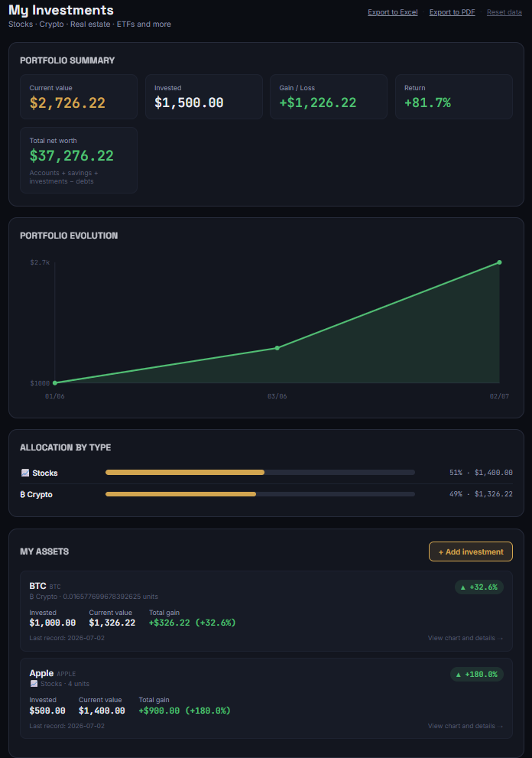The width and height of the screenshot is (532, 758).
Task: Click the BTC +32.6% gain badge
Action: click(x=478, y=587)
